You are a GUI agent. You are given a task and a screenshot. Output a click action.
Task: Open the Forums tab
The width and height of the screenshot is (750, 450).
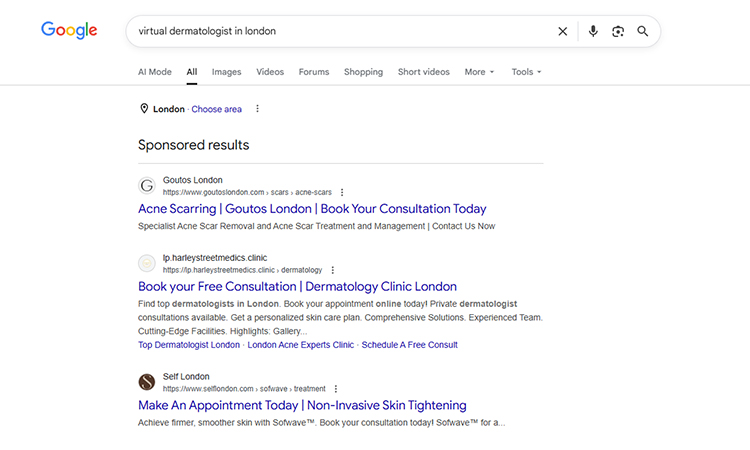point(314,72)
